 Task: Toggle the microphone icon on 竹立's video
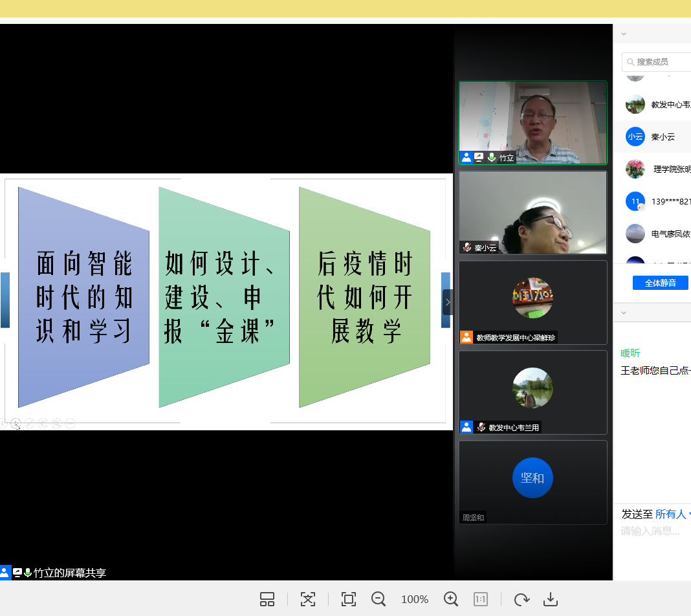point(492,157)
